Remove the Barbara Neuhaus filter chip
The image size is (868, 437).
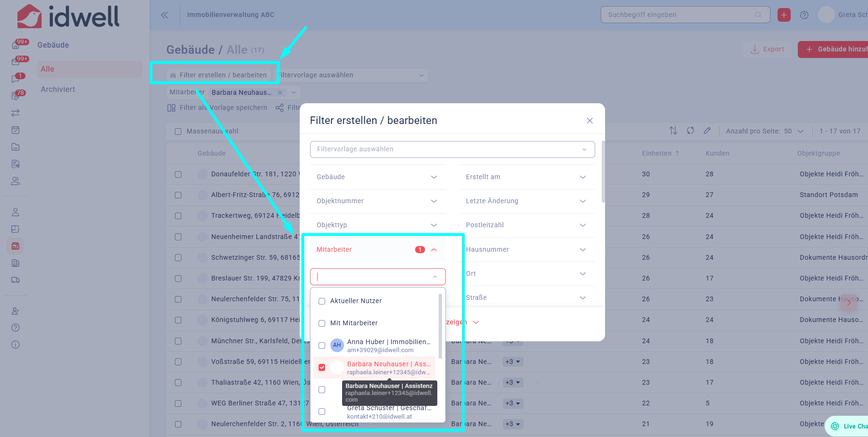point(280,92)
